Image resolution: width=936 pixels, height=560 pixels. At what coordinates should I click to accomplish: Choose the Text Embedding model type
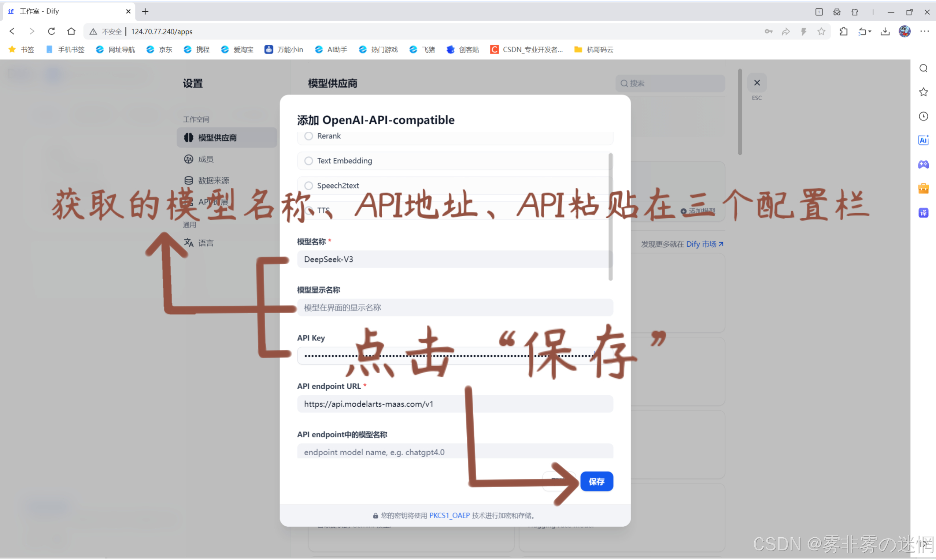pyautogui.click(x=308, y=161)
